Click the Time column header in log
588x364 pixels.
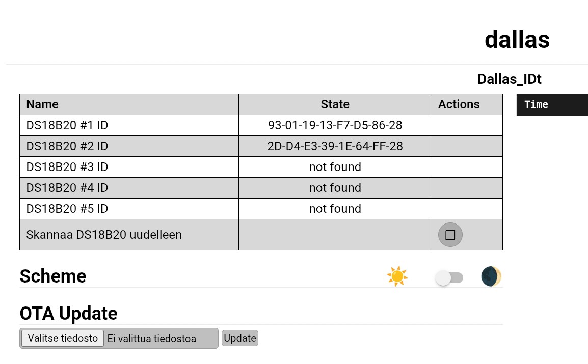(536, 104)
